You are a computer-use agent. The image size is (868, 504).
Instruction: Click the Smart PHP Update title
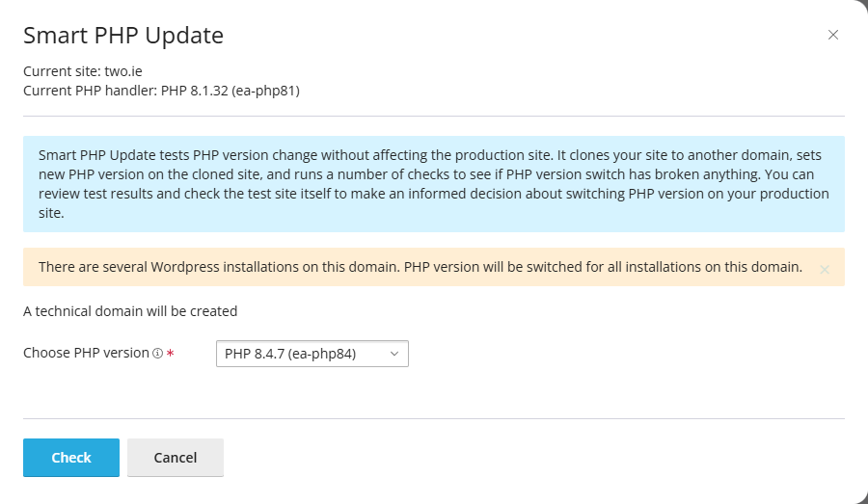tap(123, 36)
